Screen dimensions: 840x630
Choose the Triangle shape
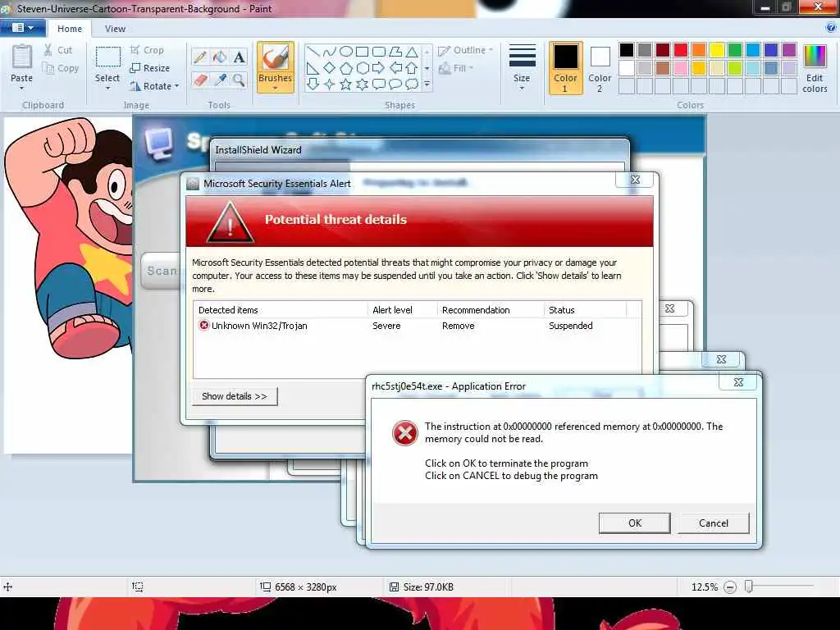[412, 52]
